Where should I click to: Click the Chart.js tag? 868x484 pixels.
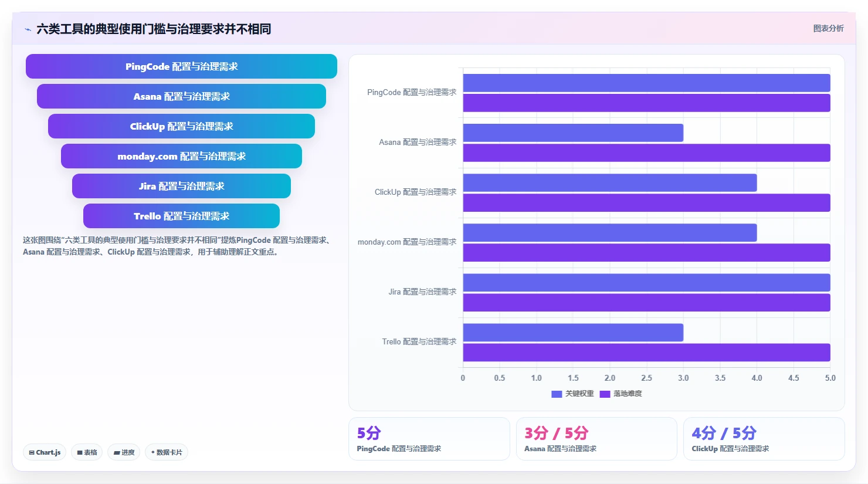tap(45, 452)
